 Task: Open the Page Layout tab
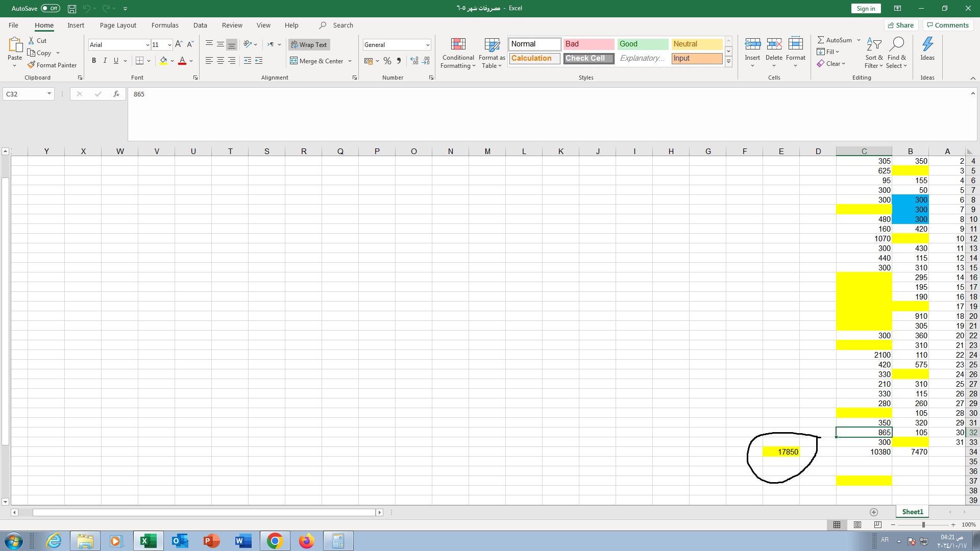point(118,25)
